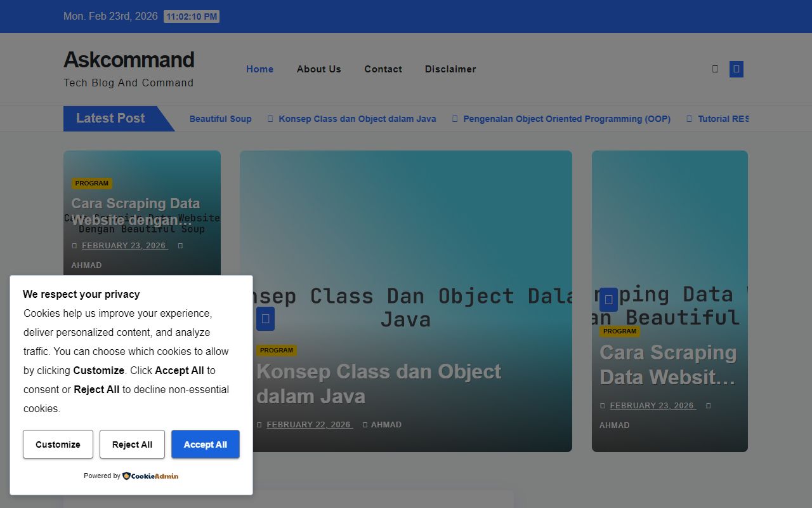The height and width of the screenshot is (508, 812).
Task: Visit the Disclaimer page
Action: tap(450, 69)
